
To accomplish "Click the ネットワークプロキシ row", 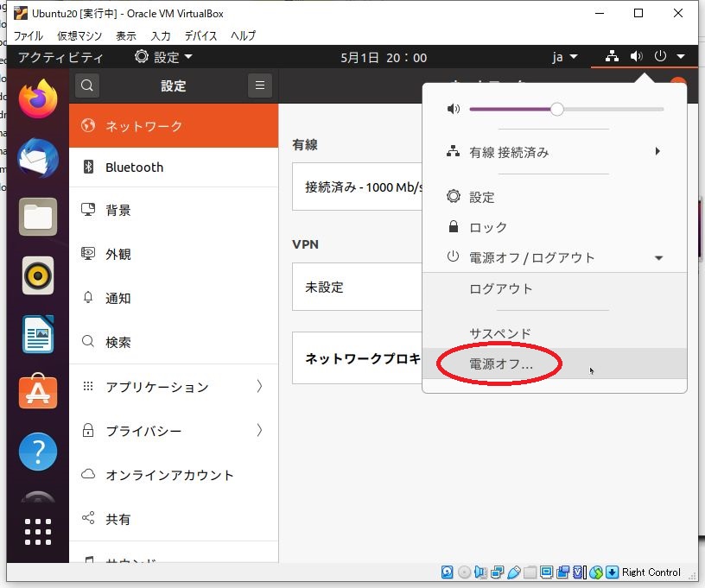I will (358, 358).
